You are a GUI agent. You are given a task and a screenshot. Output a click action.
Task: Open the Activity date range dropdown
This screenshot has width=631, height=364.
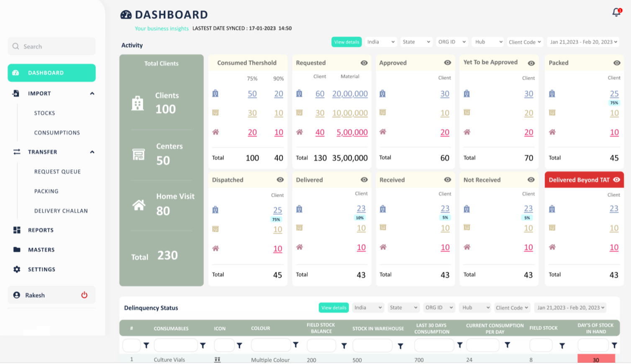point(583,42)
